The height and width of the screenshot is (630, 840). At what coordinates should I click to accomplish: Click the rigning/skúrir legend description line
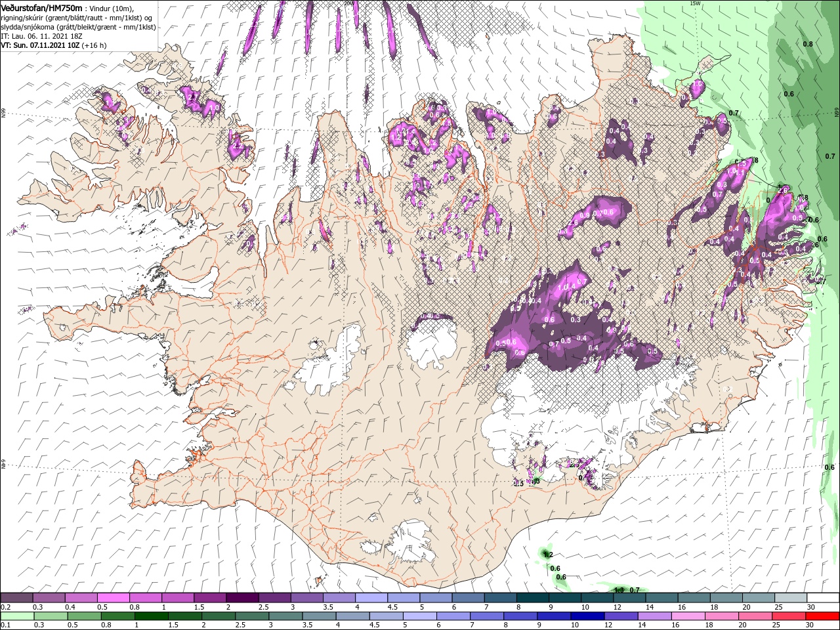click(x=77, y=18)
